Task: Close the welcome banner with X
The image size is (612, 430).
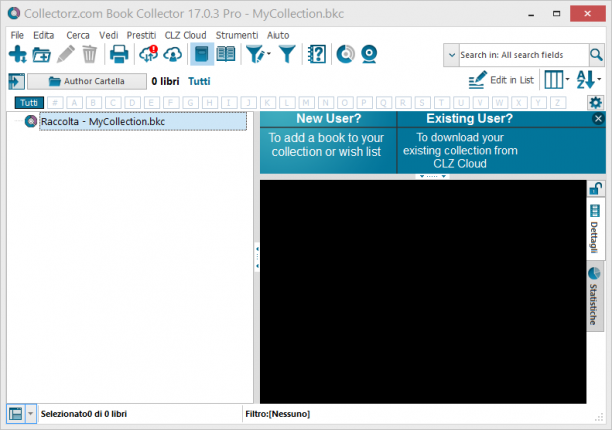Action: [x=598, y=119]
